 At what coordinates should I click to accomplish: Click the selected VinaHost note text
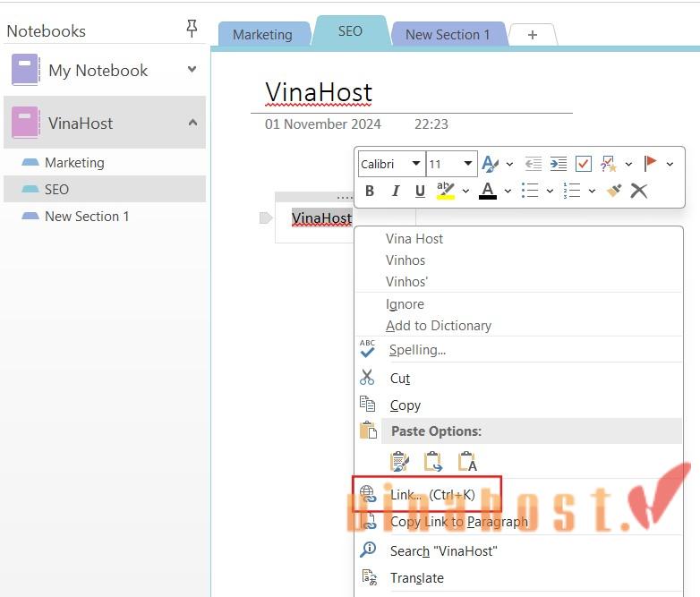pyautogui.click(x=322, y=217)
